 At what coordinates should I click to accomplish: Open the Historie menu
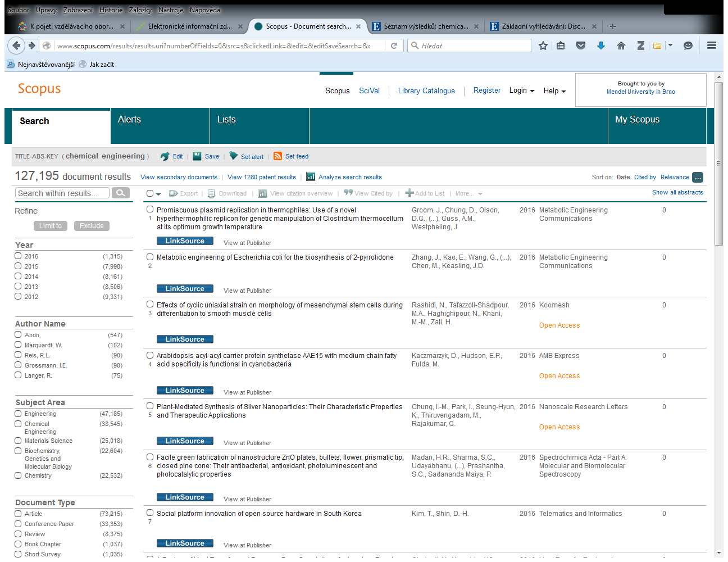[111, 10]
